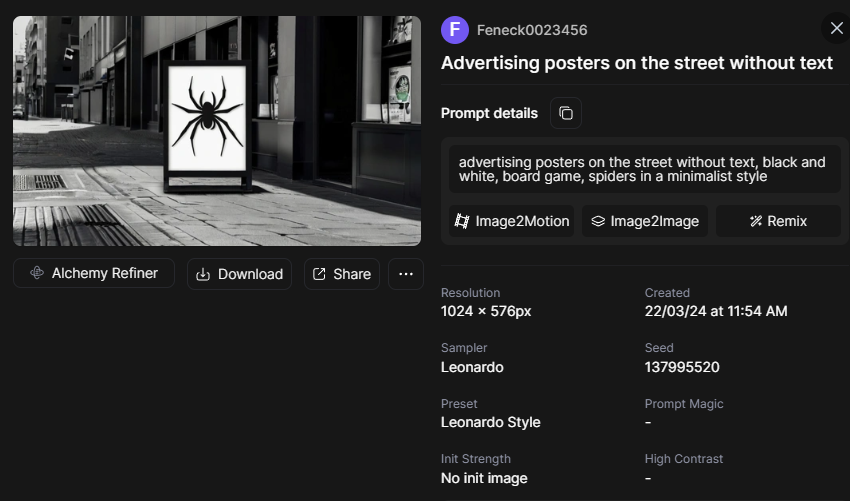The height and width of the screenshot is (501, 850).
Task: Click the Leonardo Style preset value
Action: point(490,422)
